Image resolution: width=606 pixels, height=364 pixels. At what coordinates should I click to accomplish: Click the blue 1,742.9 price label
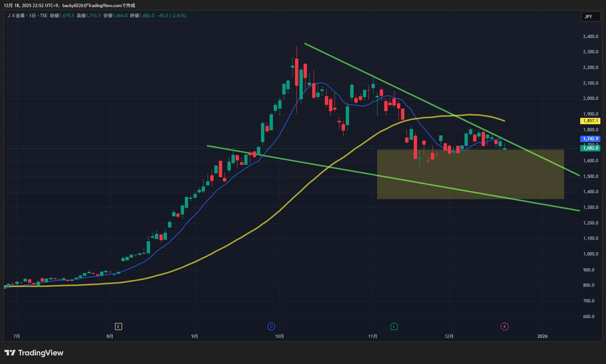pyautogui.click(x=590, y=139)
